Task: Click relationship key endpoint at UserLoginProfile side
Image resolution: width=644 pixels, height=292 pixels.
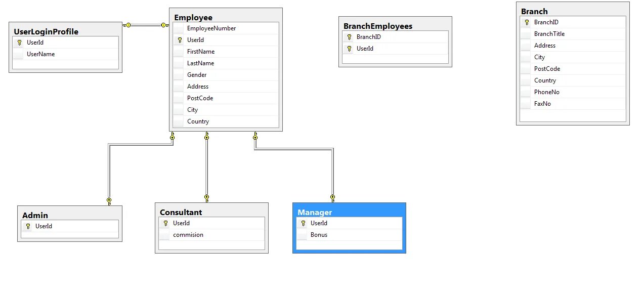Action: point(127,25)
